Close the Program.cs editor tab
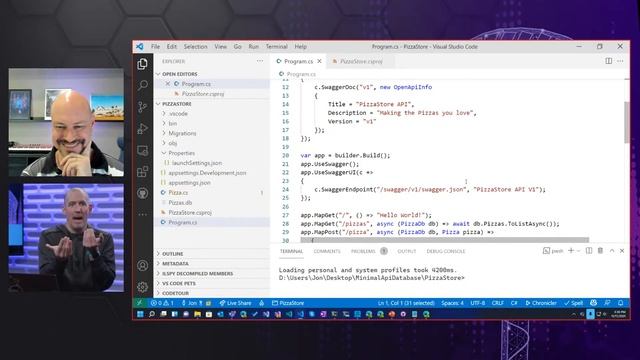 coord(319,61)
